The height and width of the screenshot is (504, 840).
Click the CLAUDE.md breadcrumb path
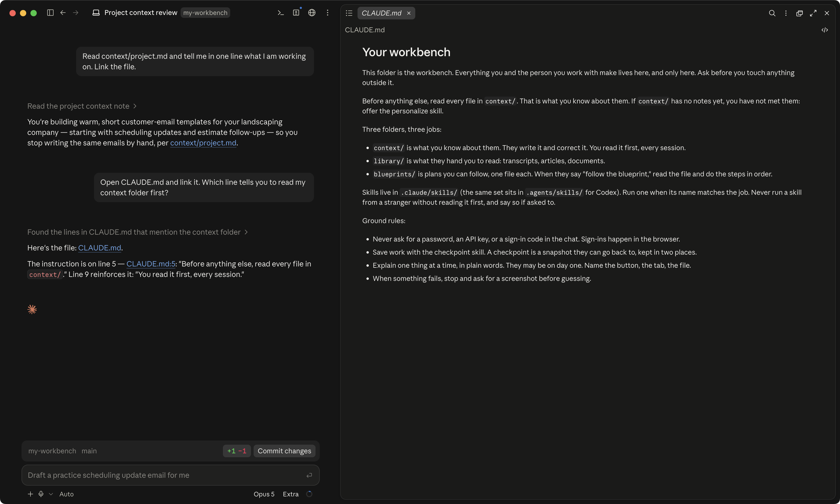[365, 30]
